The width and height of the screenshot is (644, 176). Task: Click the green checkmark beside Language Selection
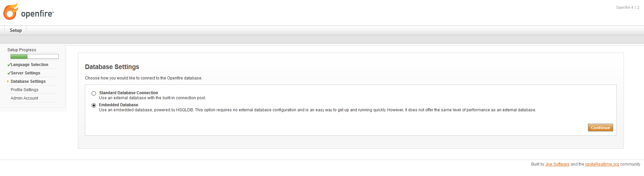9,65
